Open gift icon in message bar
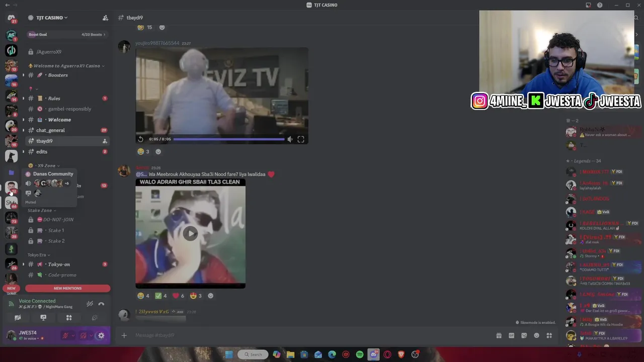 499,335
